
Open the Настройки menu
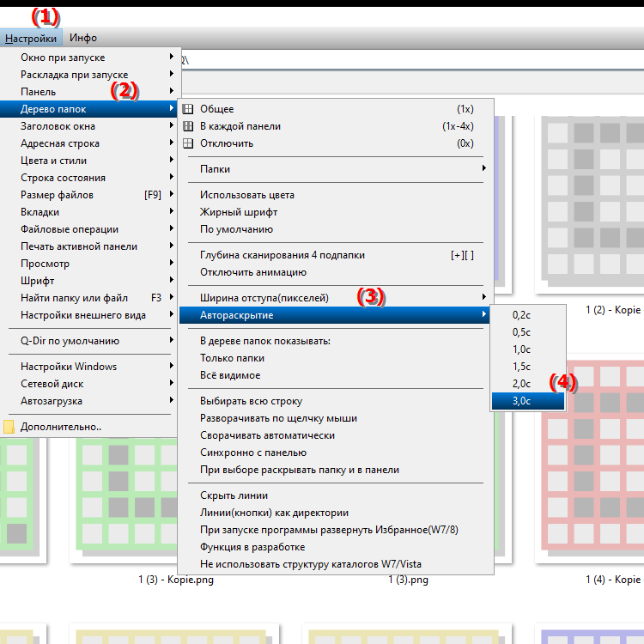31,38
